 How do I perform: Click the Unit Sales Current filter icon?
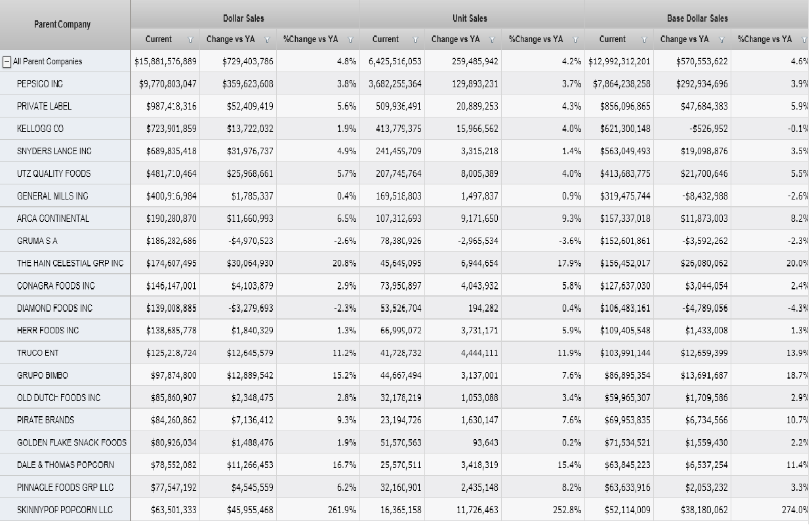(416, 40)
